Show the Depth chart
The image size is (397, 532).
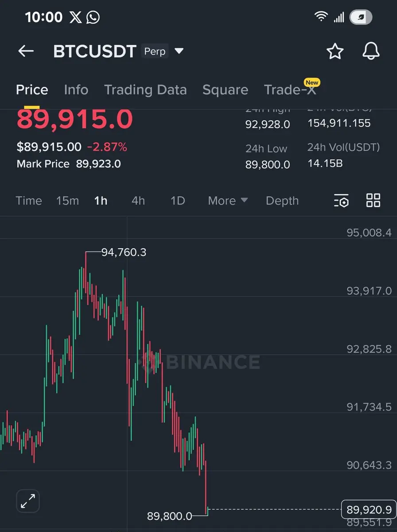coord(282,201)
